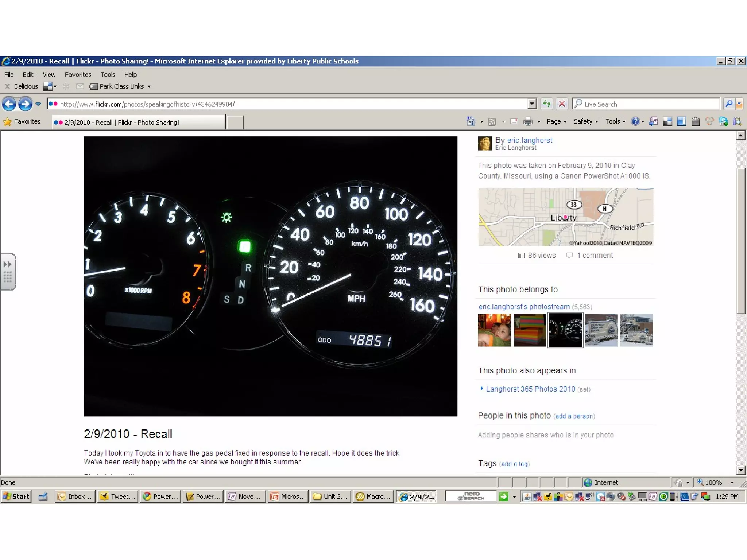Click the Back navigation arrow
This screenshot has width=747, height=560.
pyautogui.click(x=9, y=104)
